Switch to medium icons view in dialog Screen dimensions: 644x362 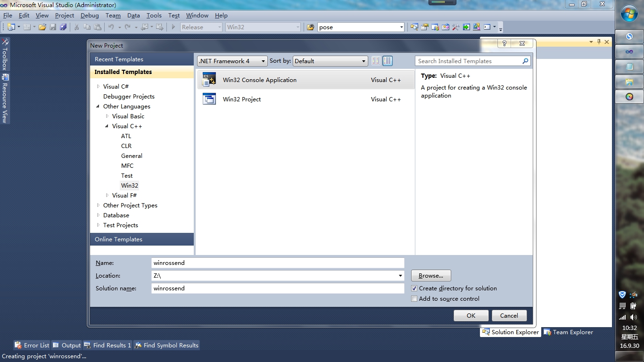(x=388, y=61)
